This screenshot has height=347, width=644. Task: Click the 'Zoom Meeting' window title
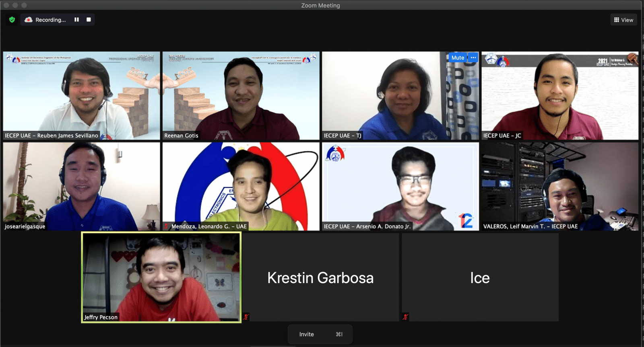(x=320, y=5)
